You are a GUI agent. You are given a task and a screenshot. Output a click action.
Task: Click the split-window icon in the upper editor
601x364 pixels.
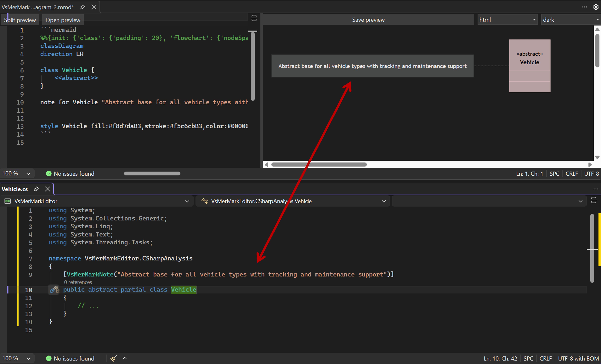[254, 18]
